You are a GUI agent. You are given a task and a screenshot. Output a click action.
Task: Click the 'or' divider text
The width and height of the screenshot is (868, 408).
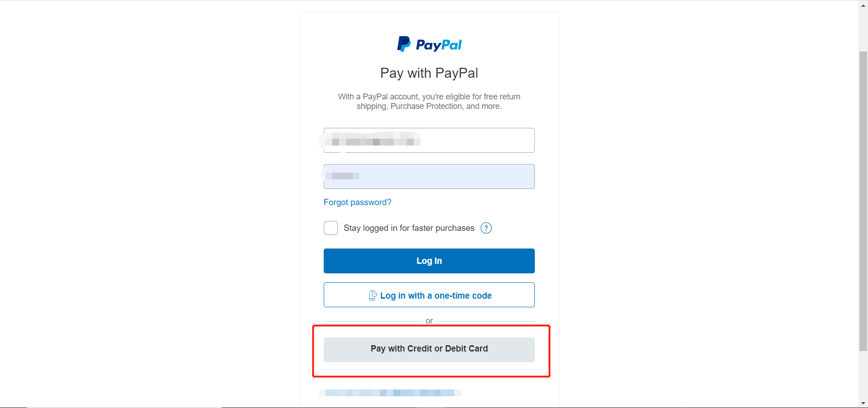coord(429,321)
